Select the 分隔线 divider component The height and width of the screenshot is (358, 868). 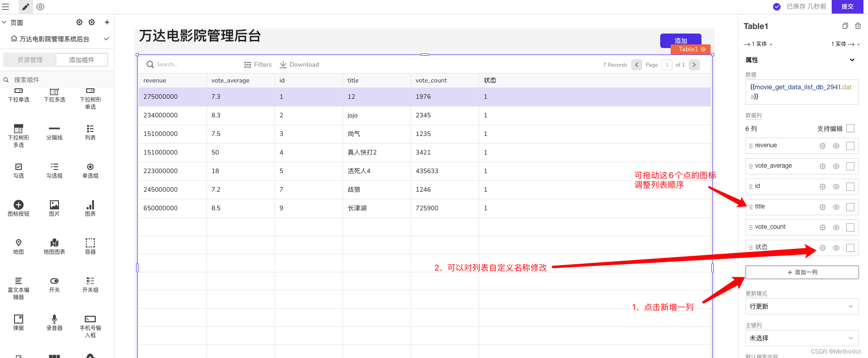tap(54, 132)
